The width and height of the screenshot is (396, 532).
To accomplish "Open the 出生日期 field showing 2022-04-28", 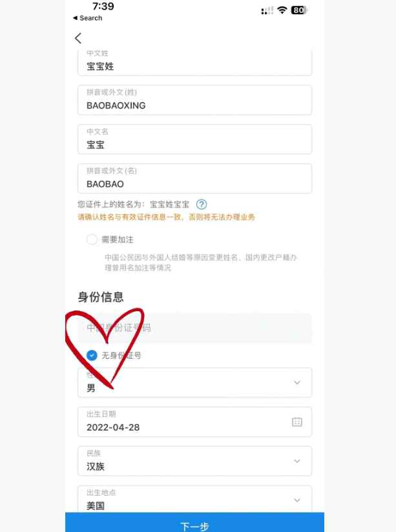I will 194,422.
